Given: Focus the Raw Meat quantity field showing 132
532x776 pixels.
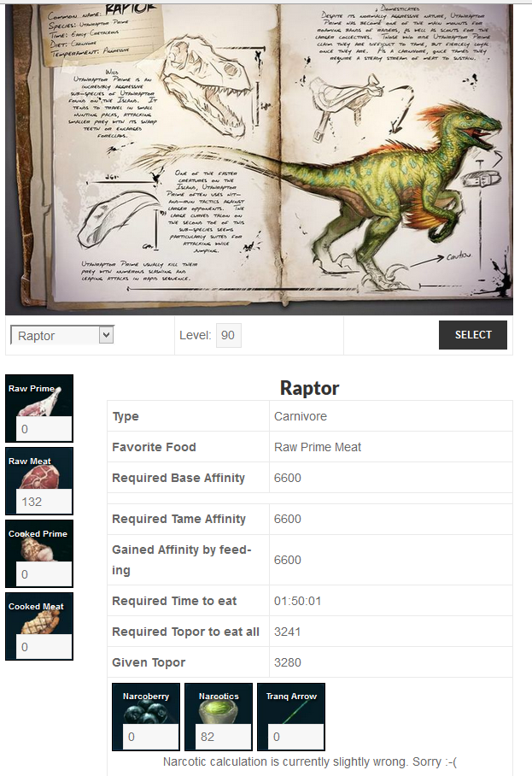Looking at the screenshot, I should (44, 502).
